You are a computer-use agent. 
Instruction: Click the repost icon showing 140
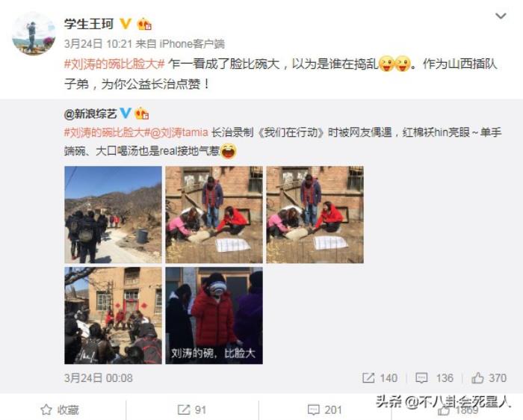(x=368, y=378)
